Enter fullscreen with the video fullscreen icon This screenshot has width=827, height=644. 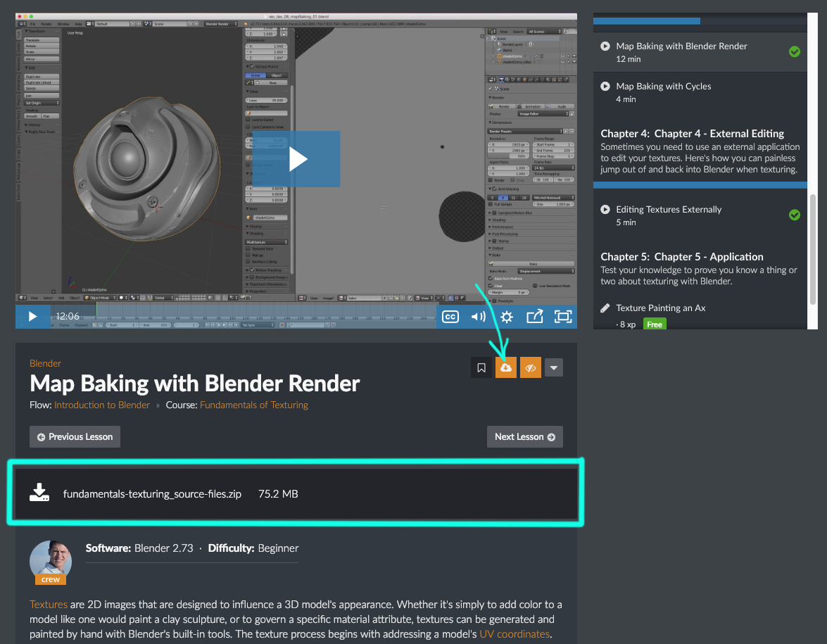pos(563,317)
